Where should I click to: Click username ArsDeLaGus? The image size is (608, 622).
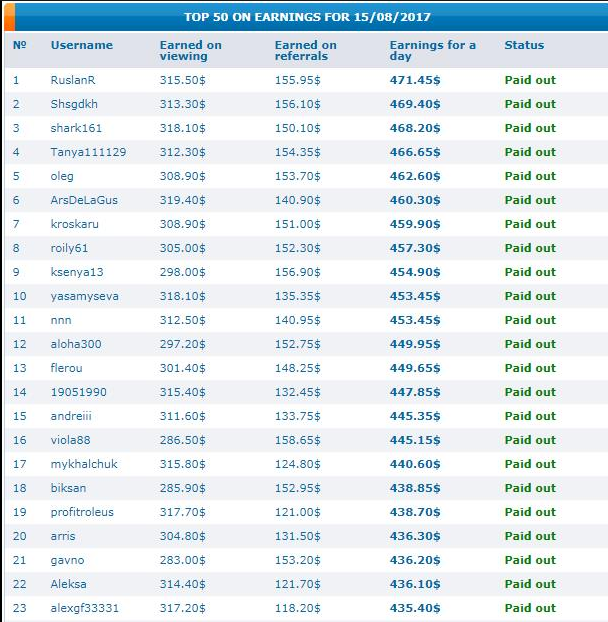pos(84,200)
